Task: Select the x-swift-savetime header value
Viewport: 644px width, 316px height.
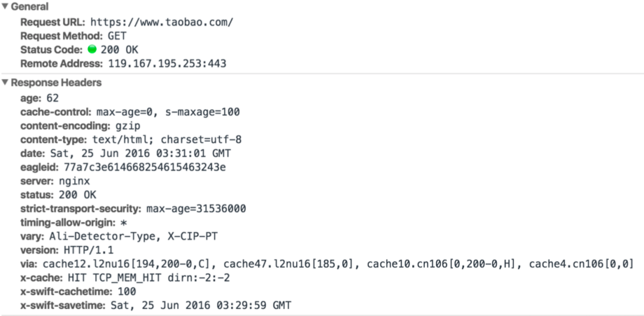Action: click(199, 305)
